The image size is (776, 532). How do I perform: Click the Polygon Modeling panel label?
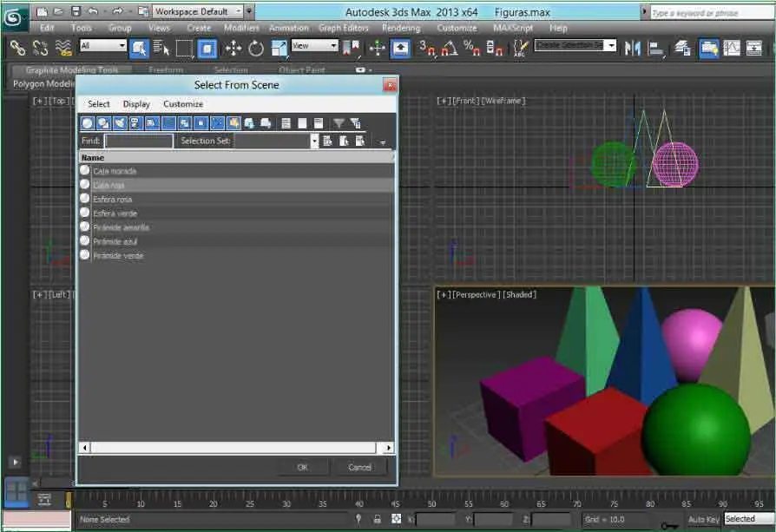click(x=43, y=84)
